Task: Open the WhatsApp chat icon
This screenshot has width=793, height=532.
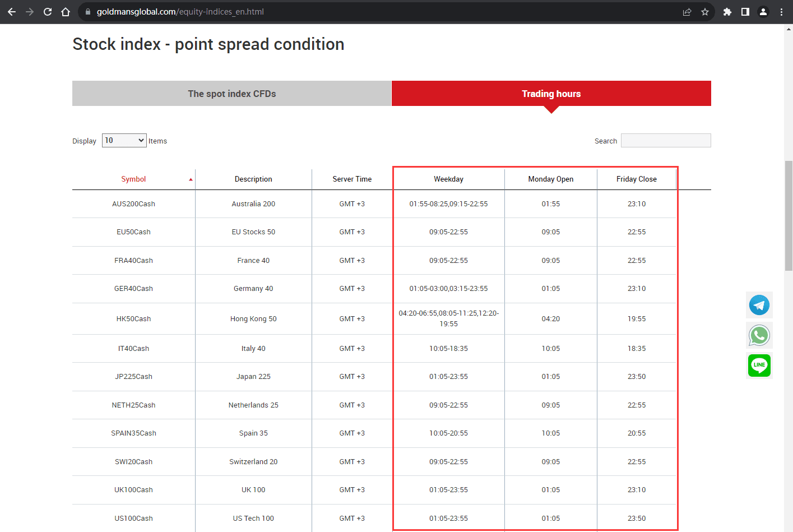Action: click(759, 335)
